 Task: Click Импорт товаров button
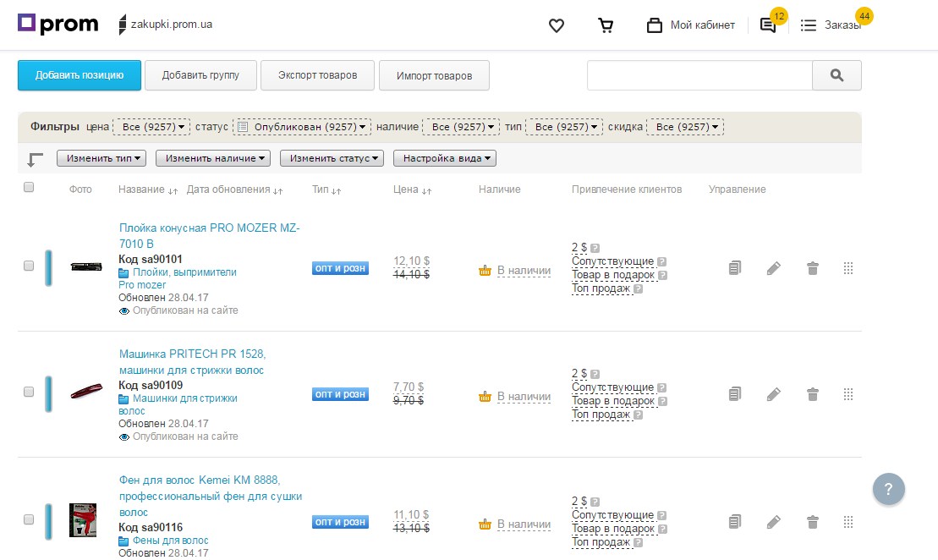pyautogui.click(x=434, y=75)
